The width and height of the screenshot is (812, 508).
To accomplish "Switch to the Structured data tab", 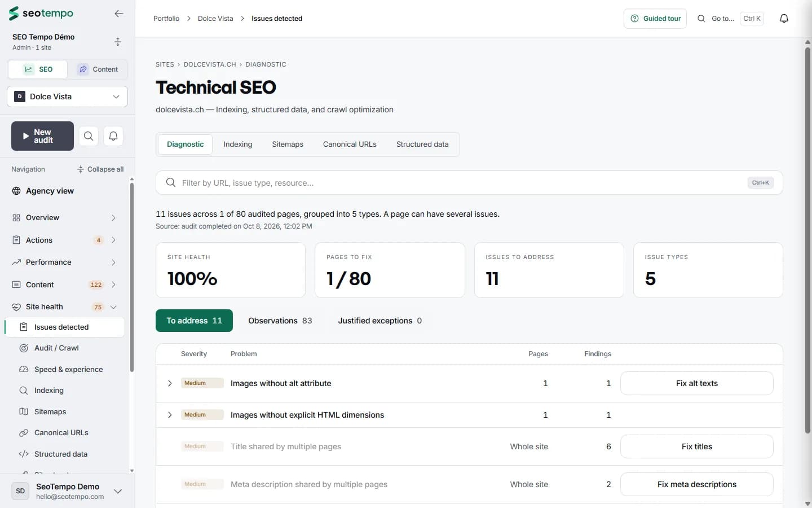I will coord(422,144).
